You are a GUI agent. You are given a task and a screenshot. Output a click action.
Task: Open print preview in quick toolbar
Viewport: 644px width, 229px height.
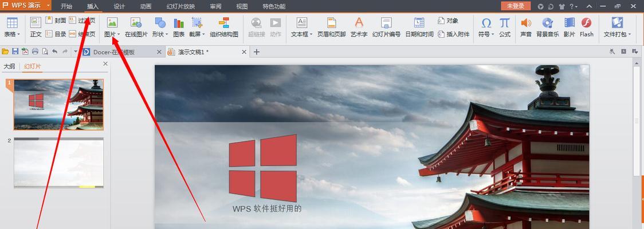pyautogui.click(x=45, y=52)
